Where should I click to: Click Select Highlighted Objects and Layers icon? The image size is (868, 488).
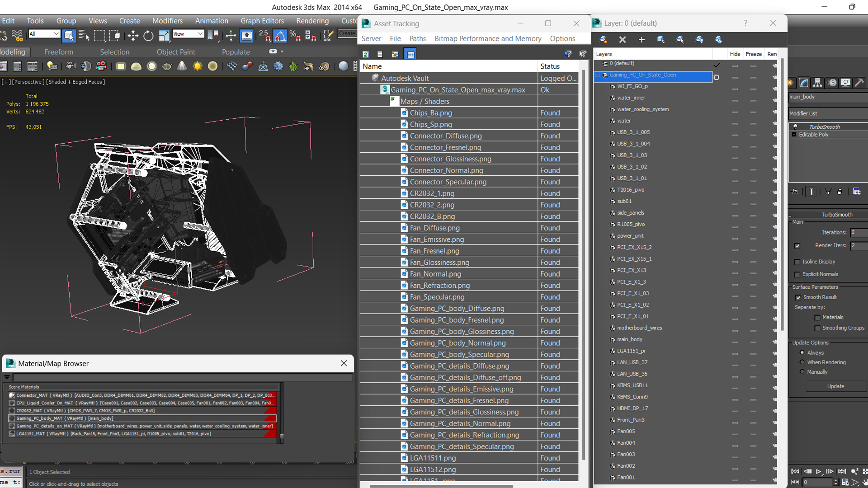[660, 40]
